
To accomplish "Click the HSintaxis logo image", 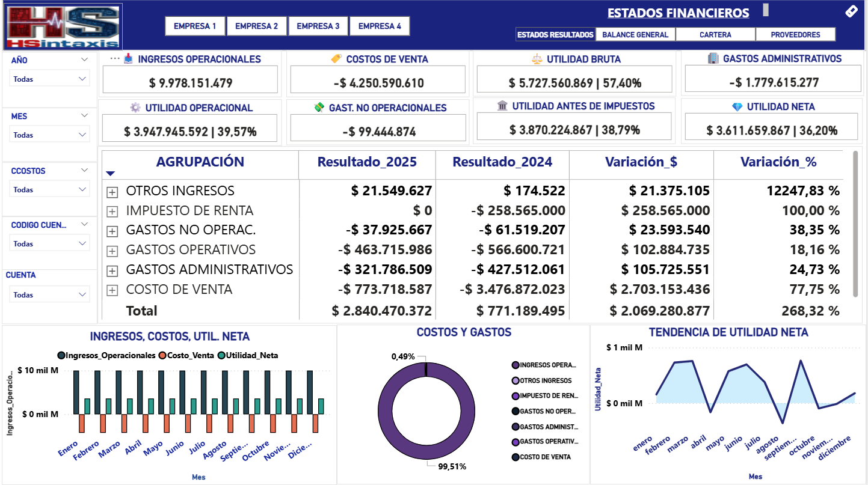I will click(63, 26).
